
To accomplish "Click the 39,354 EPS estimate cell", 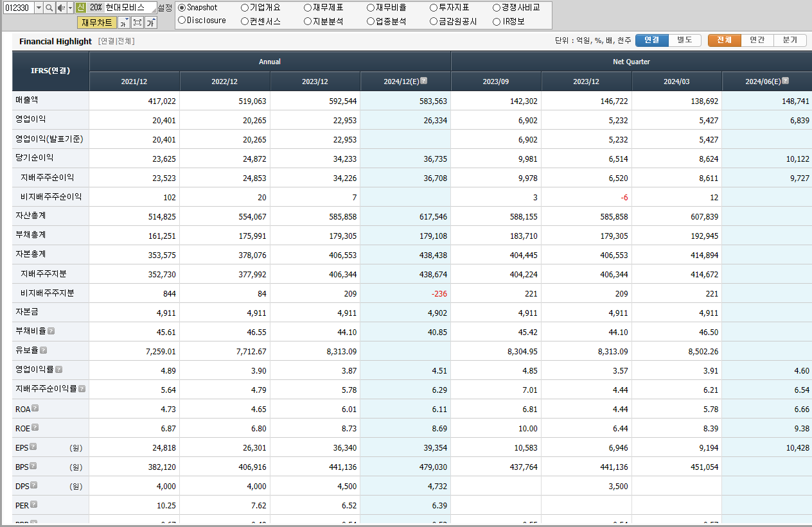I will point(406,447).
